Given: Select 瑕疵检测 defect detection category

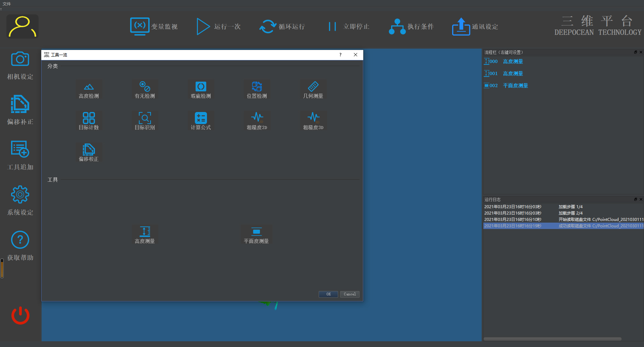Looking at the screenshot, I should point(201,90).
